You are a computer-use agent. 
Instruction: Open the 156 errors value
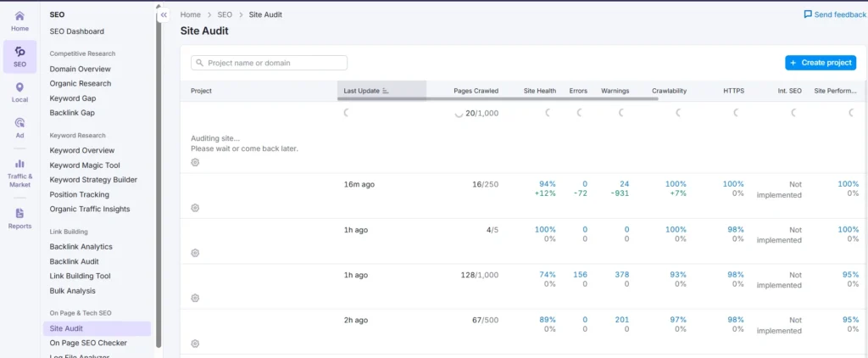pyautogui.click(x=580, y=275)
